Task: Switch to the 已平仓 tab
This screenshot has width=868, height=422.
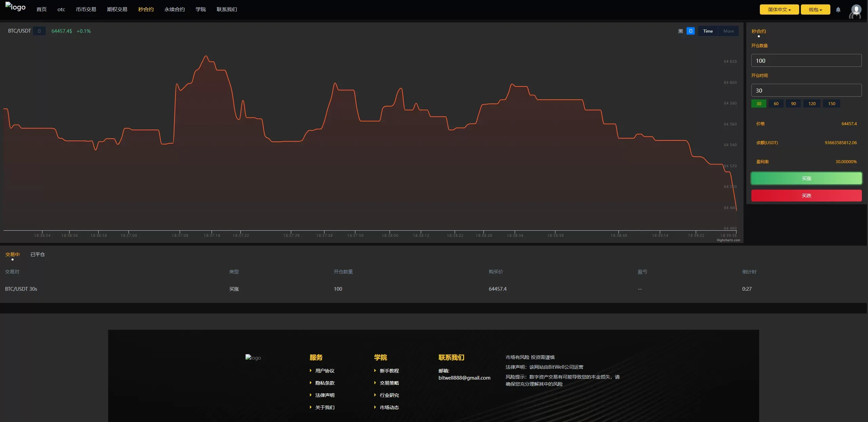Action: click(x=38, y=254)
